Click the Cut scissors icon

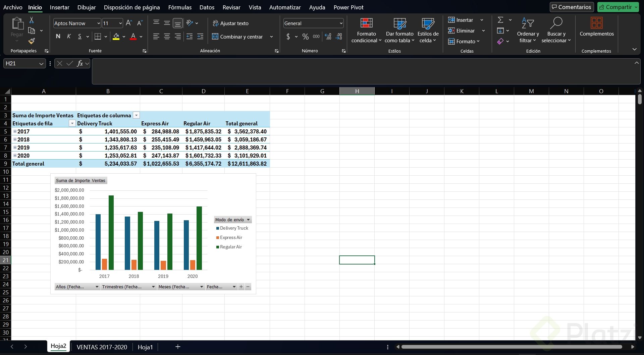coord(32,20)
